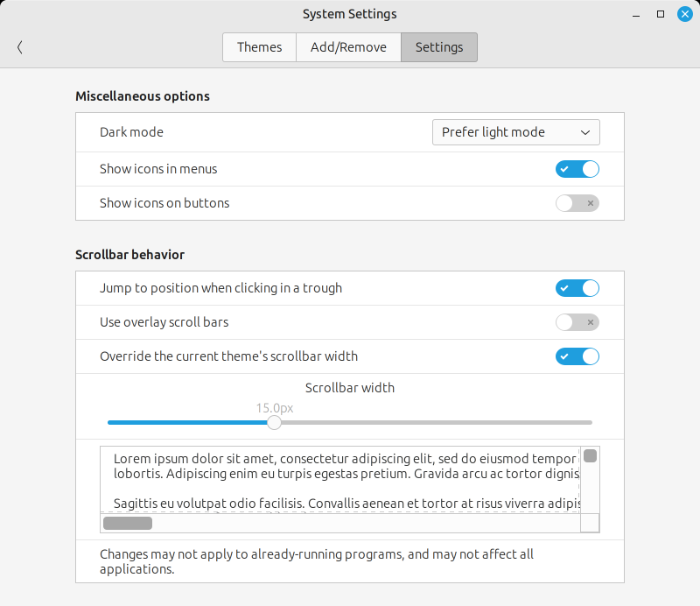Disable Jump to position when clicking in a trough
Viewport: 700px width, 606px height.
click(577, 288)
